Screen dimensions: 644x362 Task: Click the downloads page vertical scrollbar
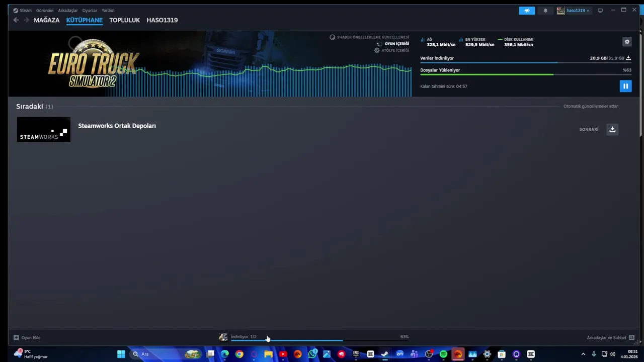[641, 83]
